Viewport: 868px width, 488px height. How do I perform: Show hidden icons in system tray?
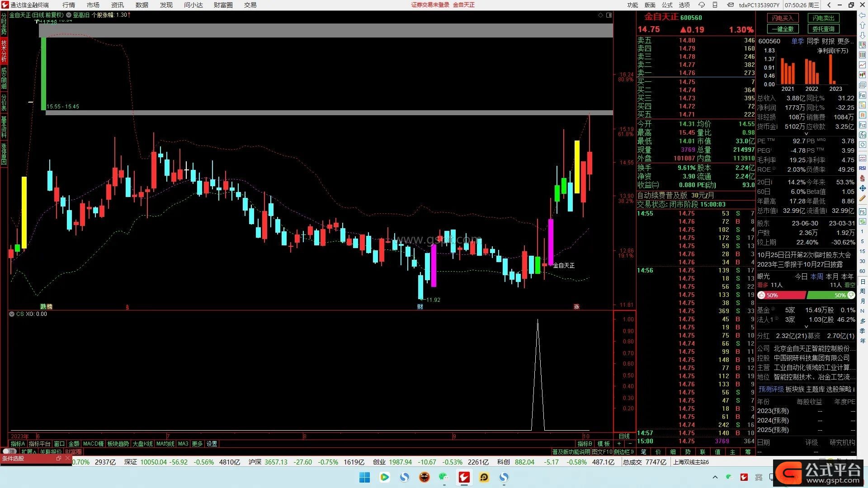click(715, 477)
